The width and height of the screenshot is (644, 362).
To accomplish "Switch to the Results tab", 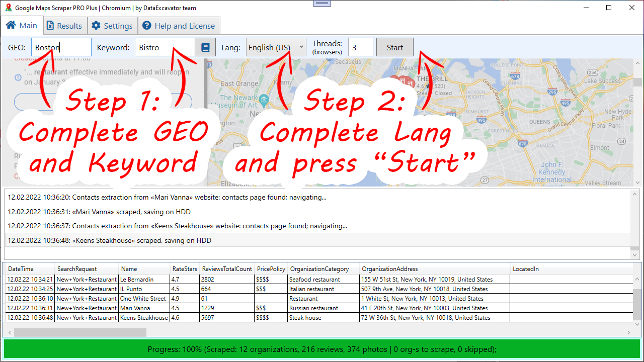I will tap(64, 26).
